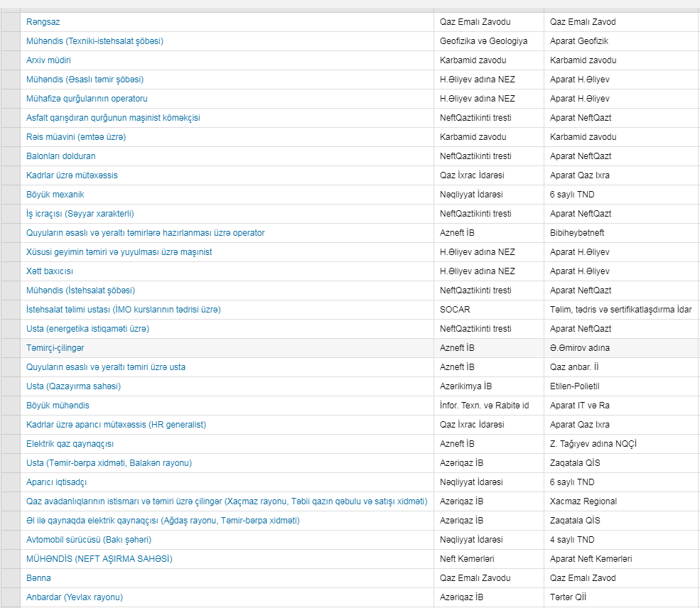Open Rəis müavini (əmtəə üzrə) link
This screenshot has height=608, width=700.
[76, 137]
